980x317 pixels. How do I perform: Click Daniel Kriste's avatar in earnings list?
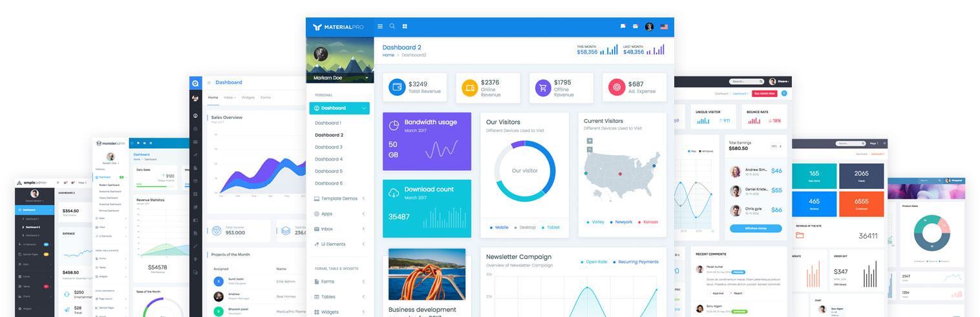(x=735, y=191)
